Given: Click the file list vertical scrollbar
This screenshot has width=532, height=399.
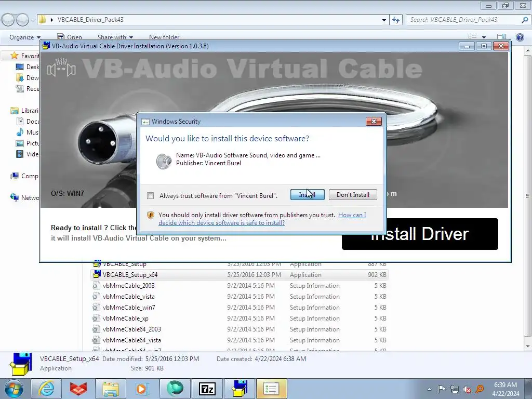Looking at the screenshot, I should tap(528, 196).
